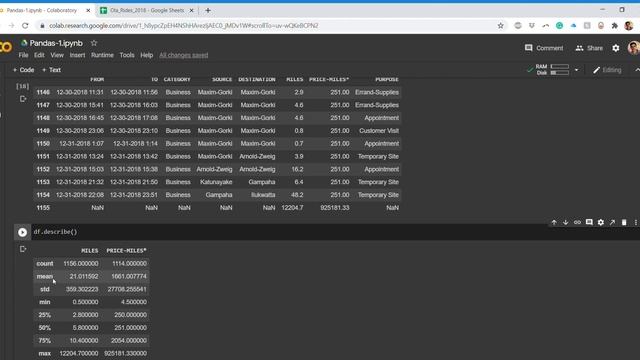
Task: Open the Runtime menu
Action: coord(102,55)
